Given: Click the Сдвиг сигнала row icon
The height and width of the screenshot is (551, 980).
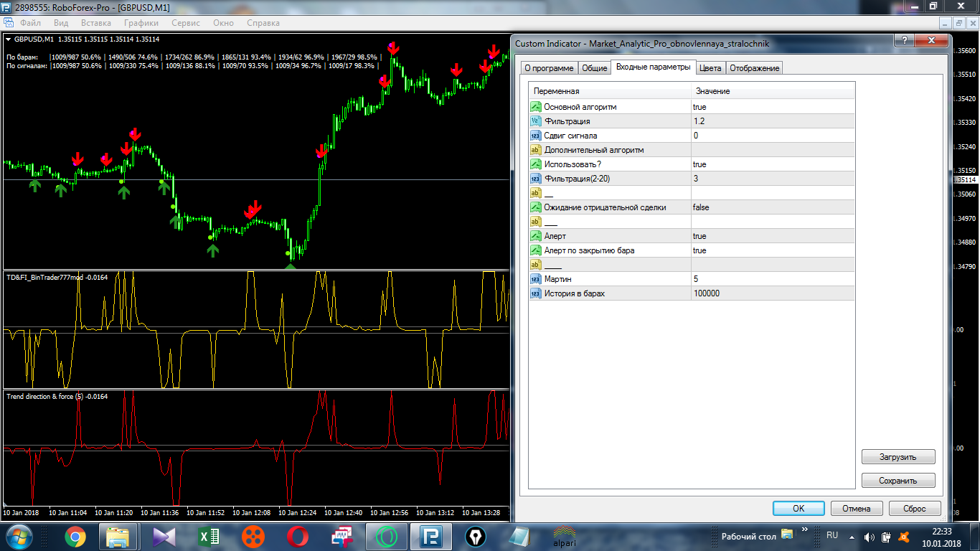Looking at the screenshot, I should [x=535, y=136].
